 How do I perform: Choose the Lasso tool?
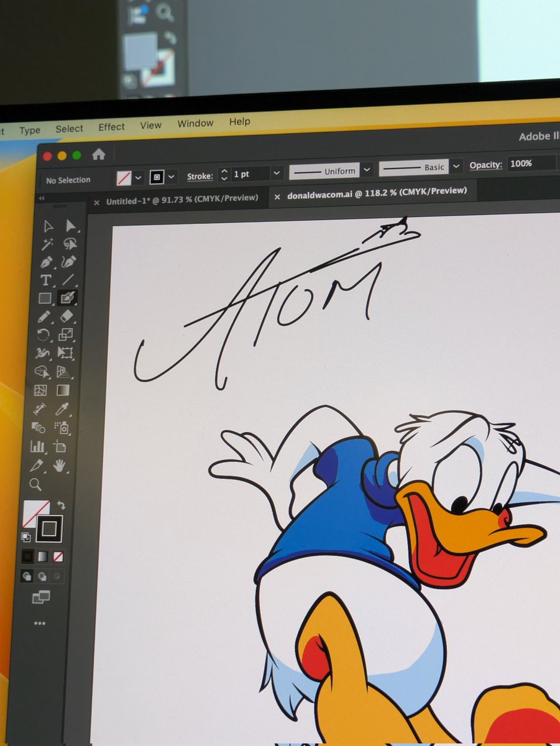pos(70,244)
